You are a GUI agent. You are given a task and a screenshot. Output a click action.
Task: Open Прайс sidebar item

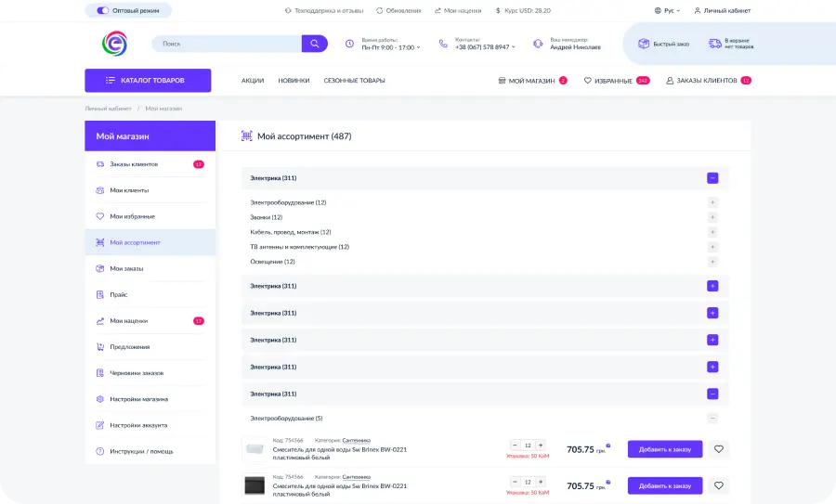click(x=150, y=294)
